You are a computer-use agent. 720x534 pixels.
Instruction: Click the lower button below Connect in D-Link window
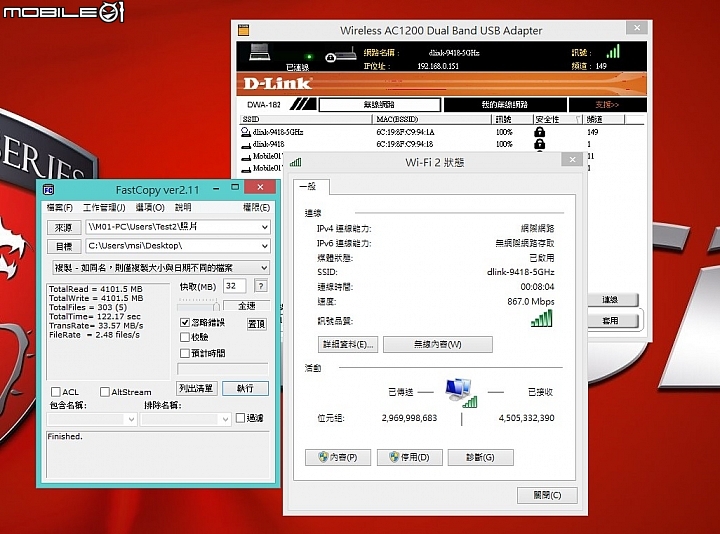point(613,320)
